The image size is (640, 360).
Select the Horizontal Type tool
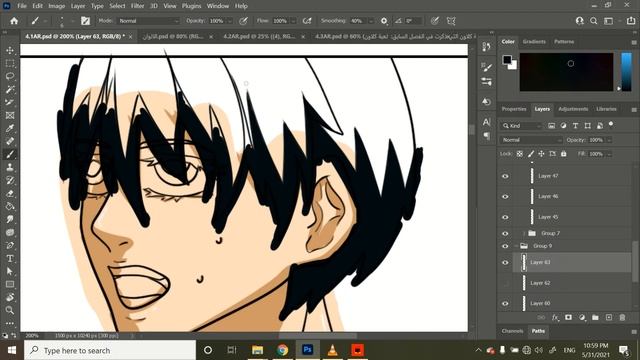click(10, 259)
